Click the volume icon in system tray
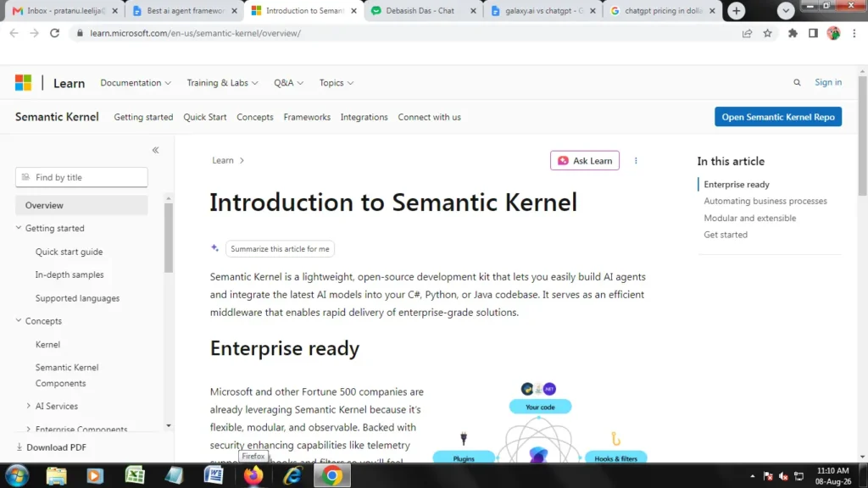 [x=783, y=476]
